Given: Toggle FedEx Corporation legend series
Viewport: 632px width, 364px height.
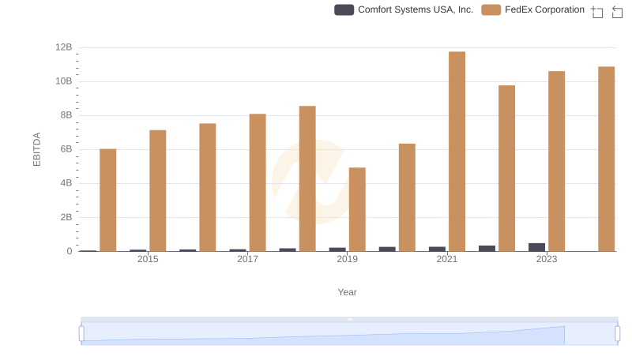Looking at the screenshot, I should 532,9.
